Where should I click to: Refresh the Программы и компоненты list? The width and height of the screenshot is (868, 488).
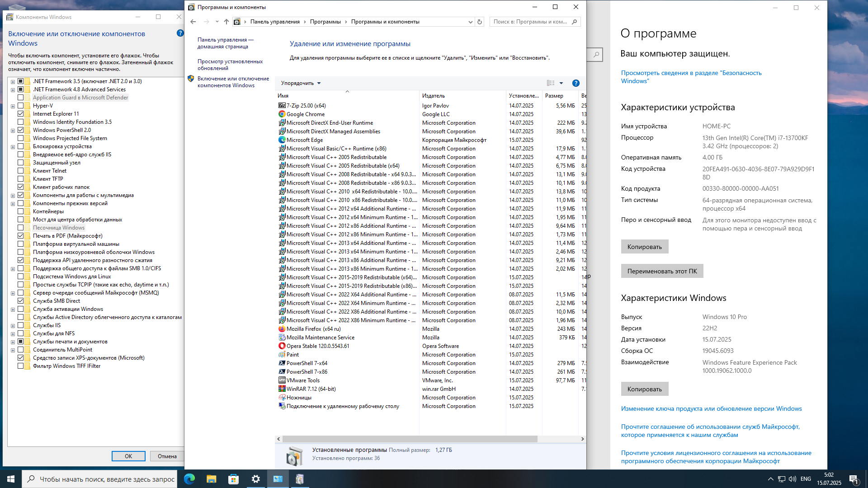(x=480, y=22)
